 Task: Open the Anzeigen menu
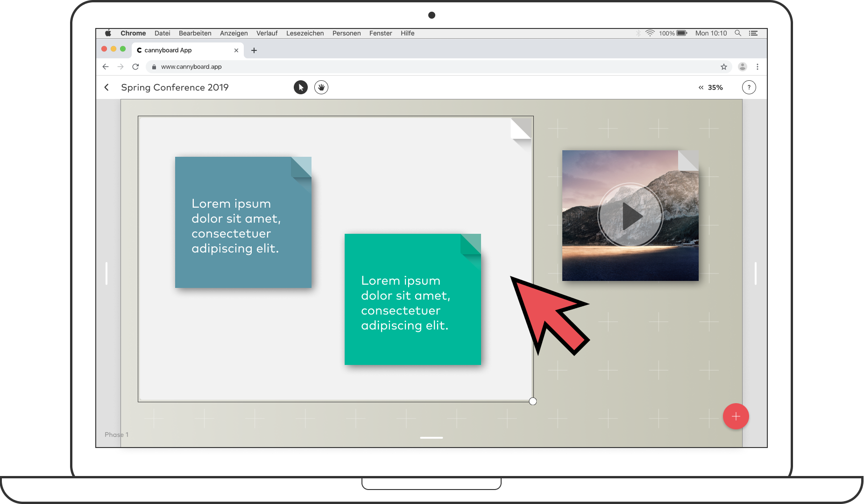(234, 33)
